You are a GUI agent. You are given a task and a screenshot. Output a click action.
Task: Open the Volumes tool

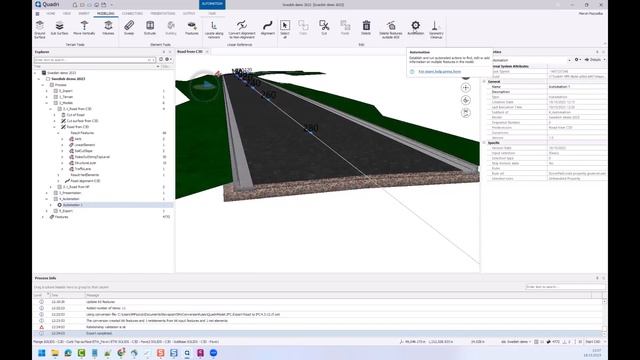[x=108, y=28]
